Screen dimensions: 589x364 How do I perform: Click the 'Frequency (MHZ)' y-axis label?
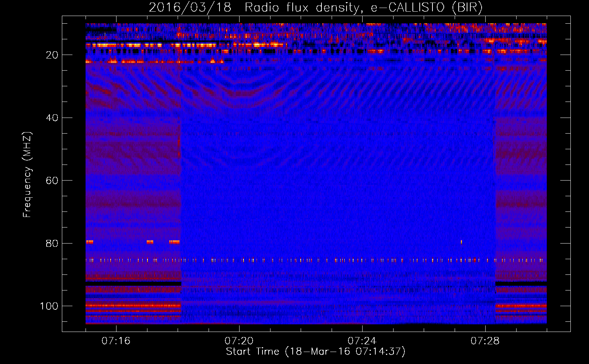coord(27,174)
